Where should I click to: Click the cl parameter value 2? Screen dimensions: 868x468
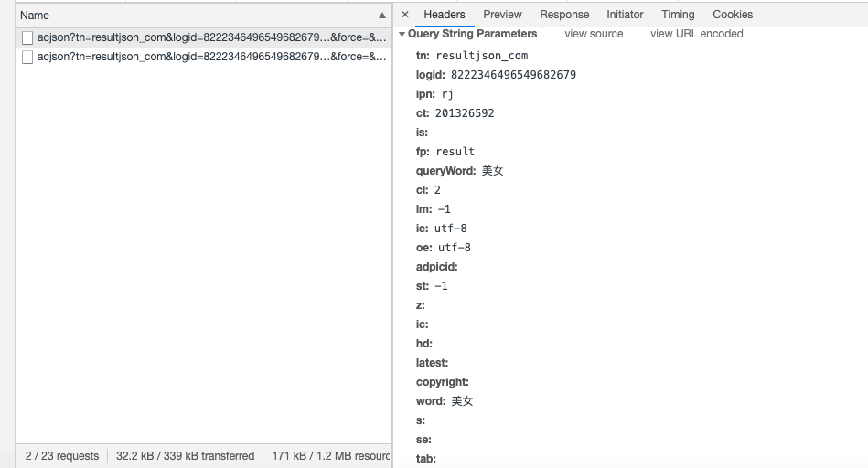point(437,190)
